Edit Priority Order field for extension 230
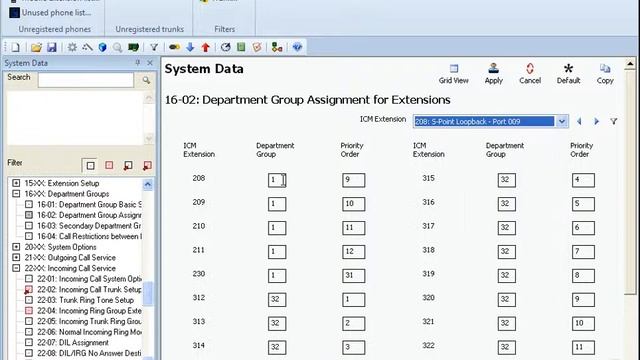Viewport: 640px width, 360px height. click(353, 276)
